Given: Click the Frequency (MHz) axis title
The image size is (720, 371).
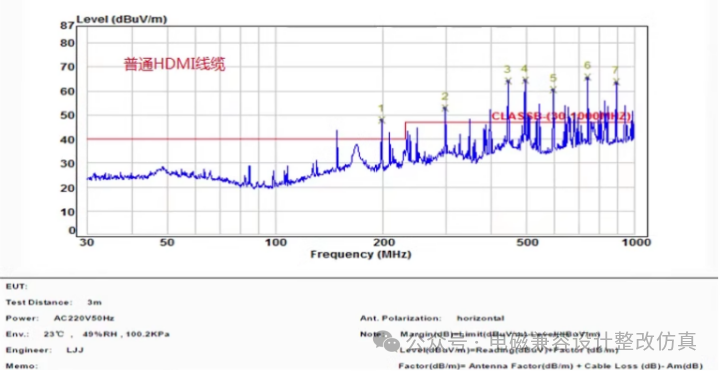Looking at the screenshot, I should [360, 254].
